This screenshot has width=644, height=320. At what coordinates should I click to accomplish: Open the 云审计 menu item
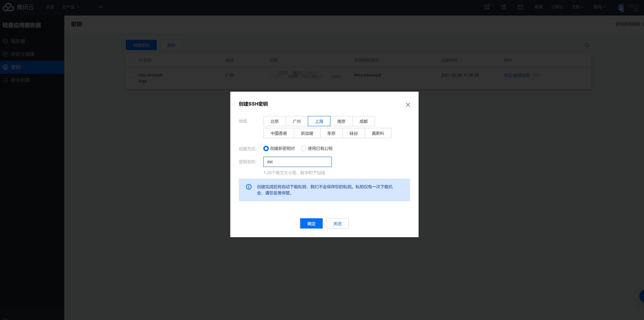click(557, 7)
